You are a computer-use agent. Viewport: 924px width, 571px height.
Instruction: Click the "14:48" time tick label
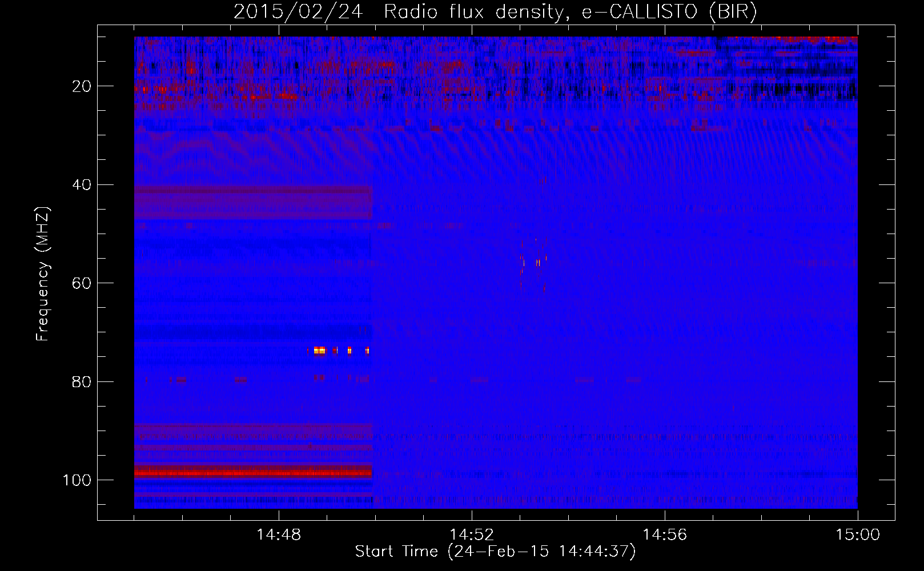pos(279,535)
